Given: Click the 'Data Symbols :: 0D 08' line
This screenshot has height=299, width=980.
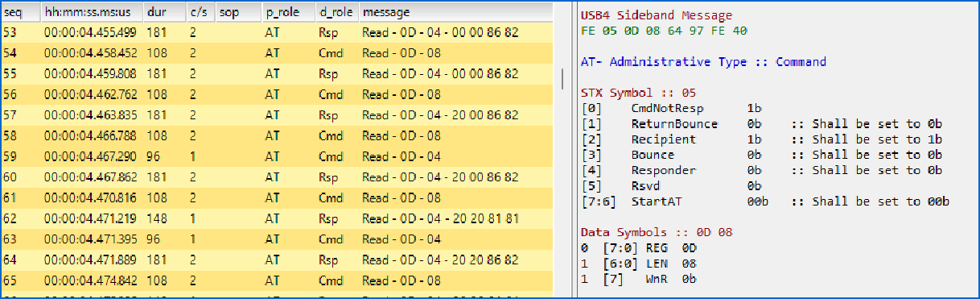Looking at the screenshot, I should [657, 232].
